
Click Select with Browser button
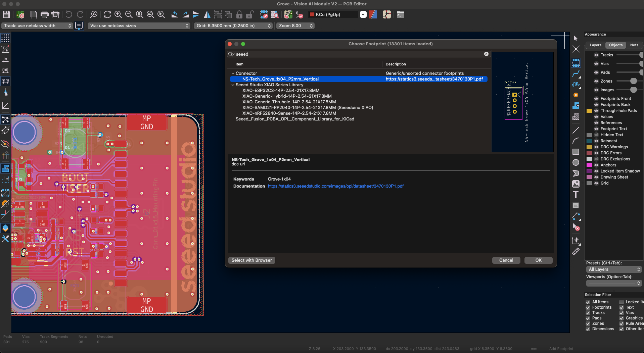[252, 260]
